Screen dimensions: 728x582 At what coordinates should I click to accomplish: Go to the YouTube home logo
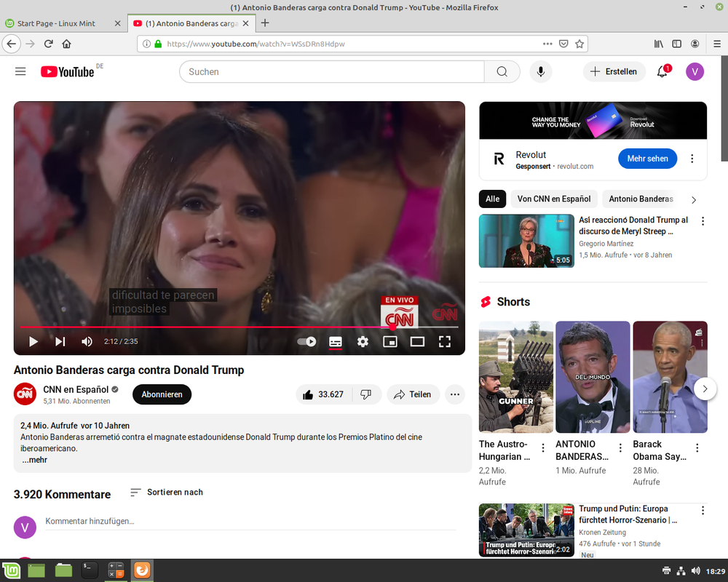click(x=67, y=71)
